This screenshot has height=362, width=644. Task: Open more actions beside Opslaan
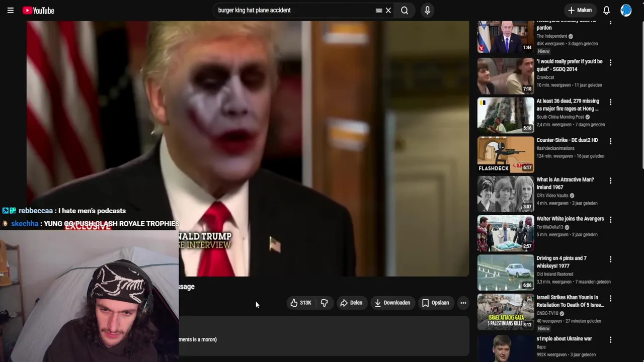(x=463, y=303)
